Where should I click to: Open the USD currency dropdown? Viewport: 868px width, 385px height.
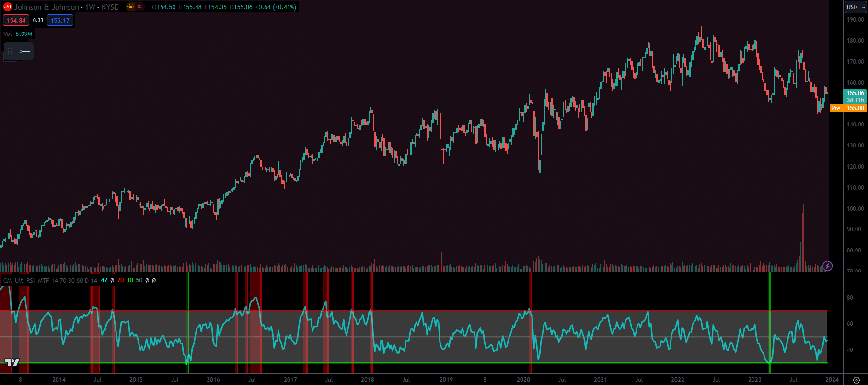click(x=856, y=7)
